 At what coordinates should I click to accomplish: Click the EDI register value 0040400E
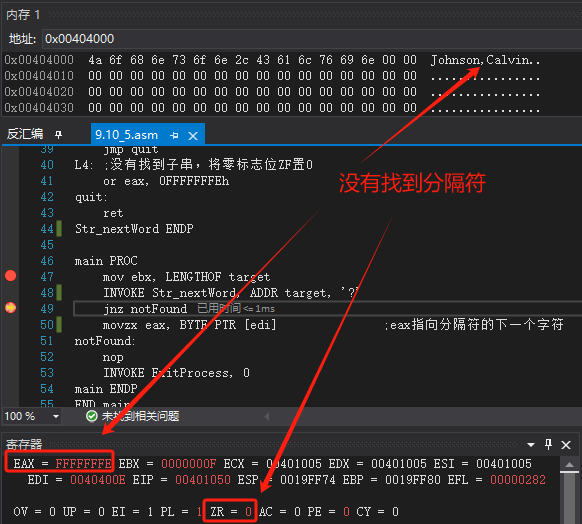click(x=98, y=480)
